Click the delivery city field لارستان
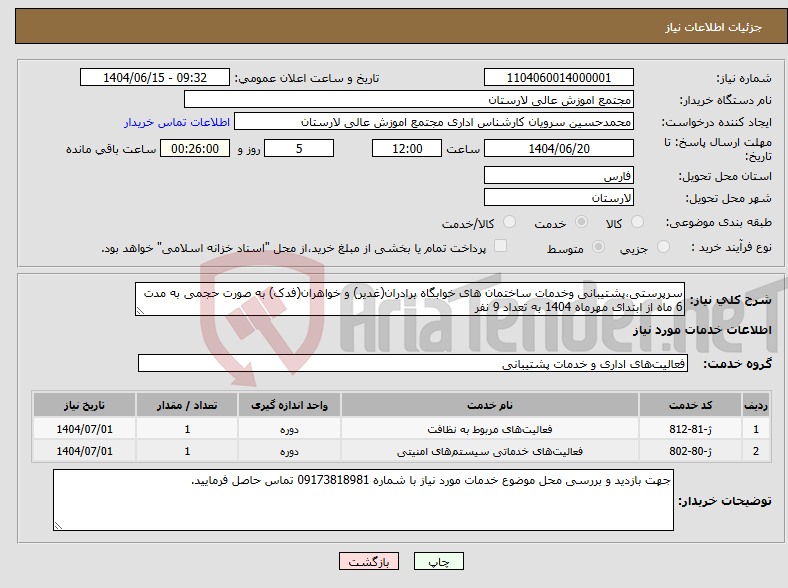 point(558,197)
